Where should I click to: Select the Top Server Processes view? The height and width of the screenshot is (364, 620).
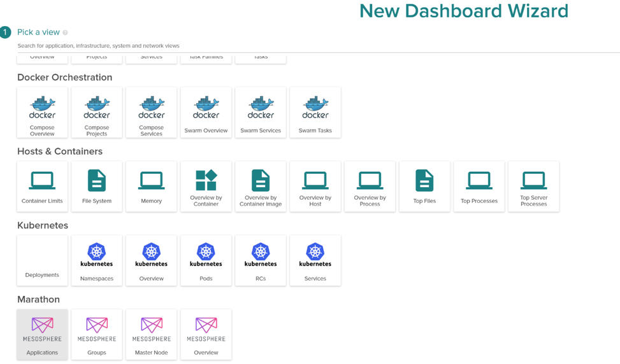(x=534, y=186)
